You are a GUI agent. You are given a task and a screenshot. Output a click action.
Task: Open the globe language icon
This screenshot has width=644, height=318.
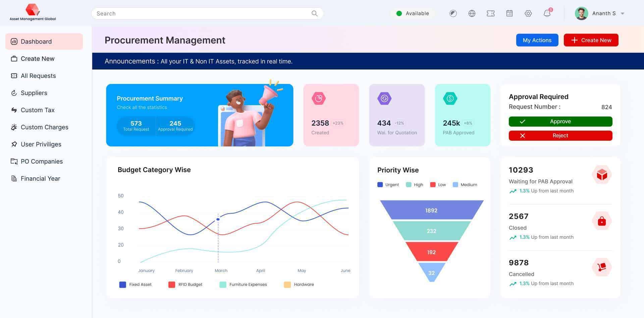(x=472, y=13)
